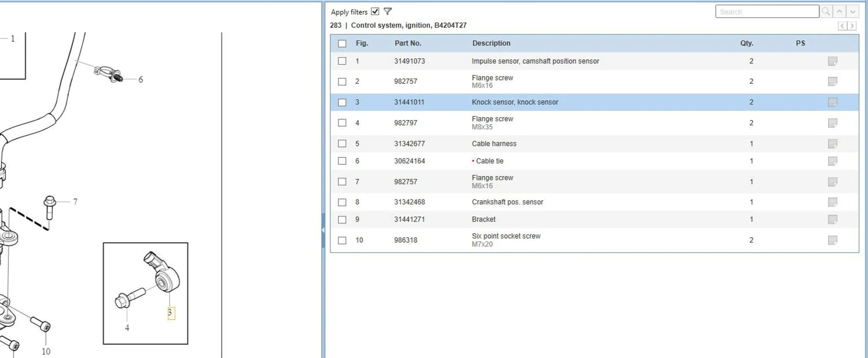Collapse the diagram panel splitter arrow
Screen dimensions: 868x358
coord(323,230)
